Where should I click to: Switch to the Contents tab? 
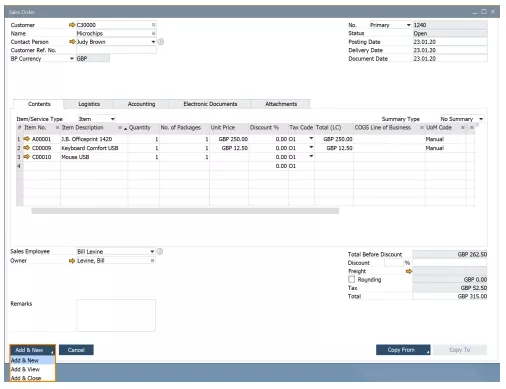pyautogui.click(x=39, y=104)
